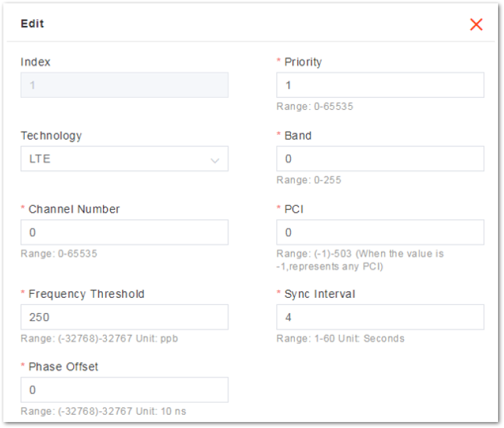The width and height of the screenshot is (504, 428).
Task: Close the Edit dialog with red X
Action: (476, 25)
